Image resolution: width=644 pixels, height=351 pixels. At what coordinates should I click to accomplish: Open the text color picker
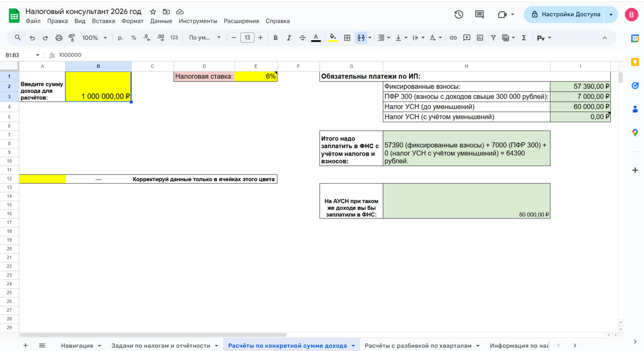316,38
